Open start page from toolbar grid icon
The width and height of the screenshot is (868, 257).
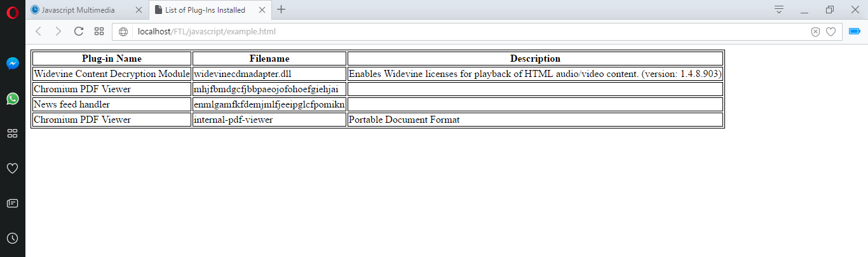pos(99,31)
